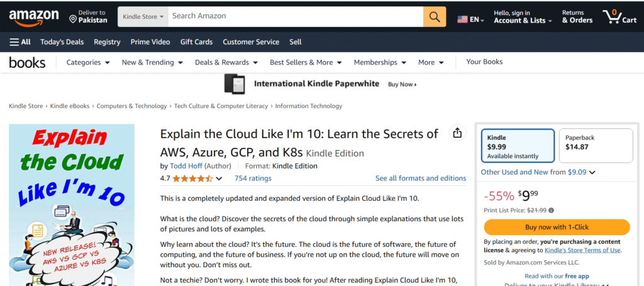Click Buy now with 1-Click
644x286 pixels.
point(557,227)
